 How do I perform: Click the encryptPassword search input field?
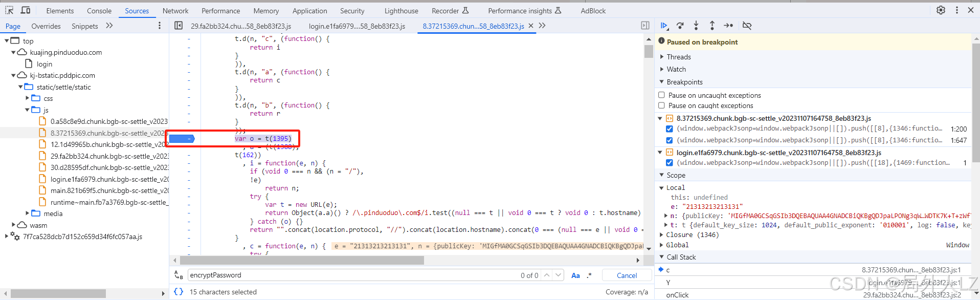353,275
